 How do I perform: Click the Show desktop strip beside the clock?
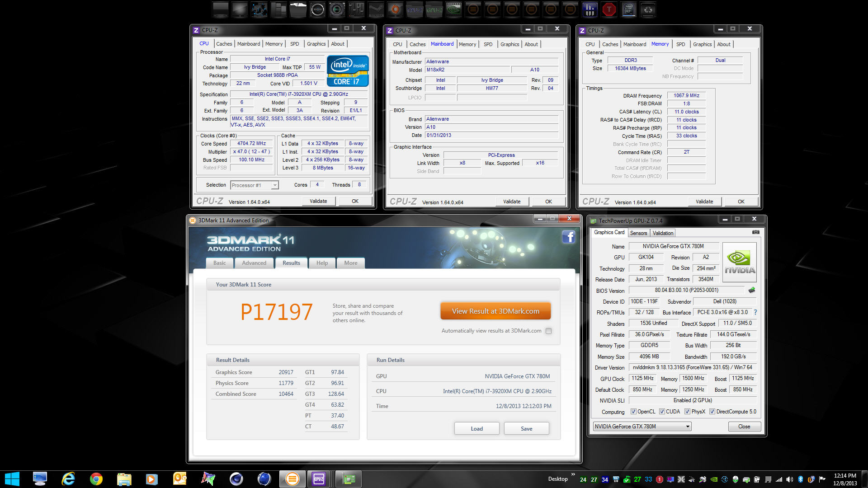[x=865, y=479]
